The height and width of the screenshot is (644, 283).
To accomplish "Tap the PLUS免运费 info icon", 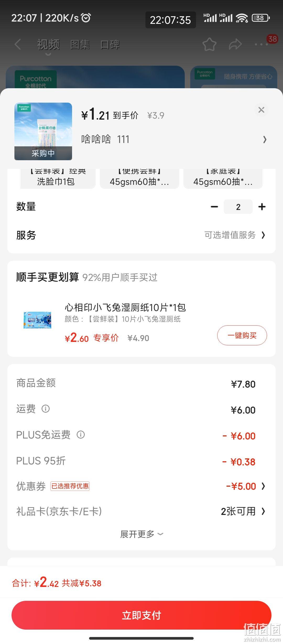I will point(80,435).
